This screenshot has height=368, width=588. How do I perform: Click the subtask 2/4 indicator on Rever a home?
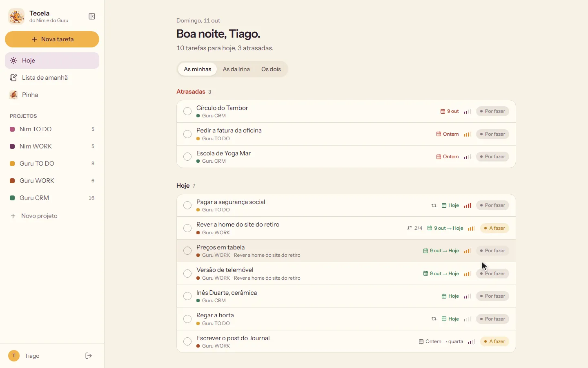[415, 228]
